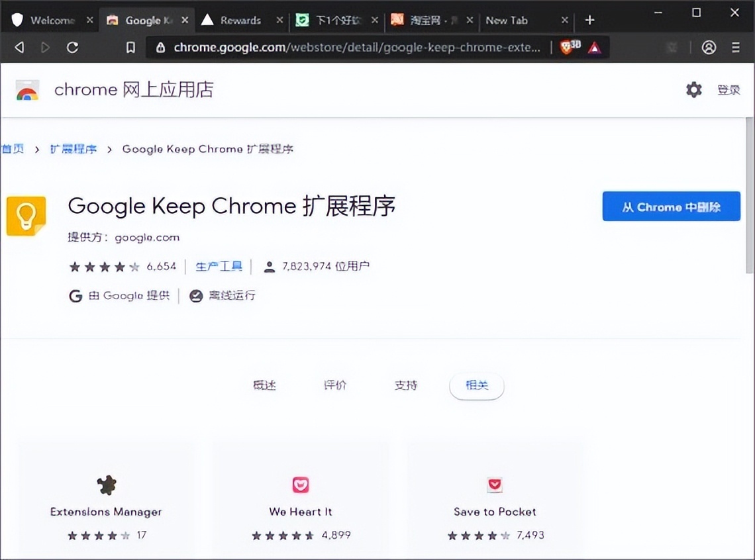Open a new tab with plus button
Image resolution: width=755 pixels, height=560 pixels.
[590, 21]
